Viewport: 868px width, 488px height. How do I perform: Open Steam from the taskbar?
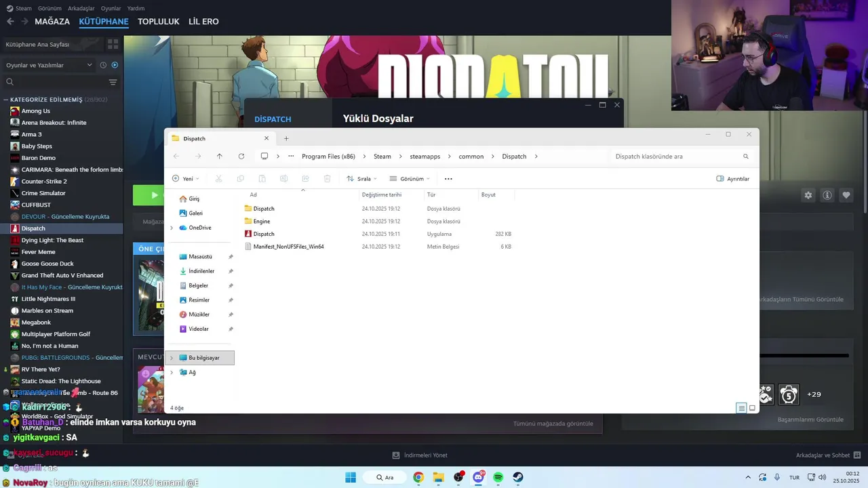point(518,477)
